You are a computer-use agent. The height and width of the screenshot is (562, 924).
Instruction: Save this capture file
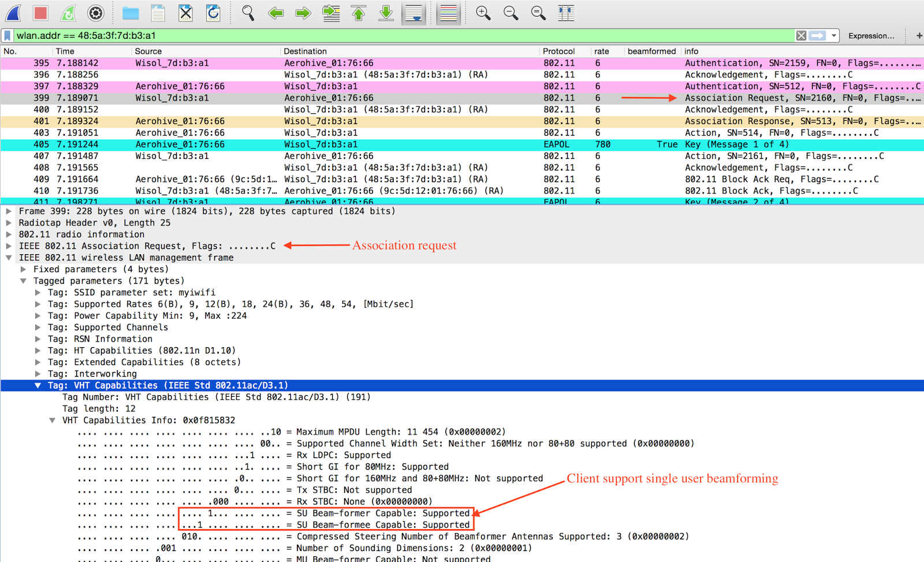(158, 13)
